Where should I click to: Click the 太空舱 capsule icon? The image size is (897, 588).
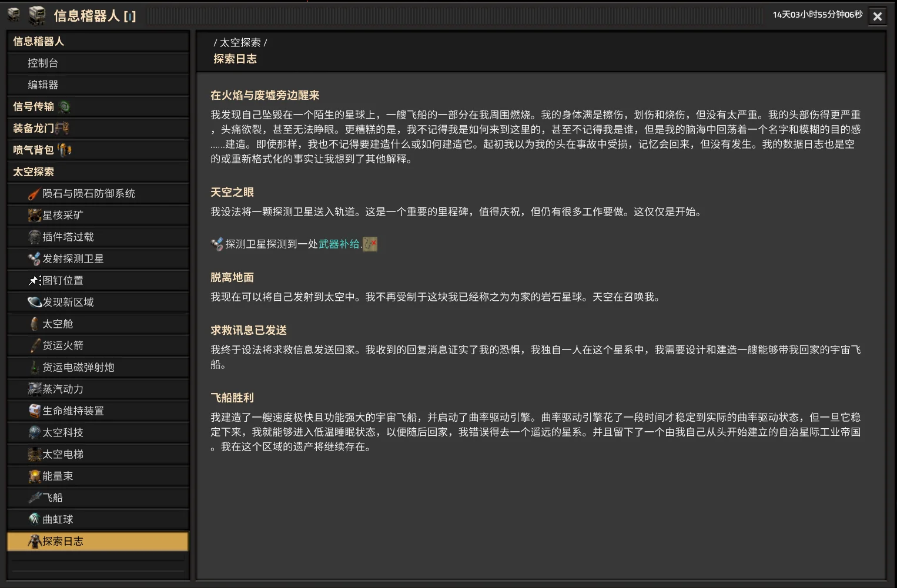click(x=35, y=324)
